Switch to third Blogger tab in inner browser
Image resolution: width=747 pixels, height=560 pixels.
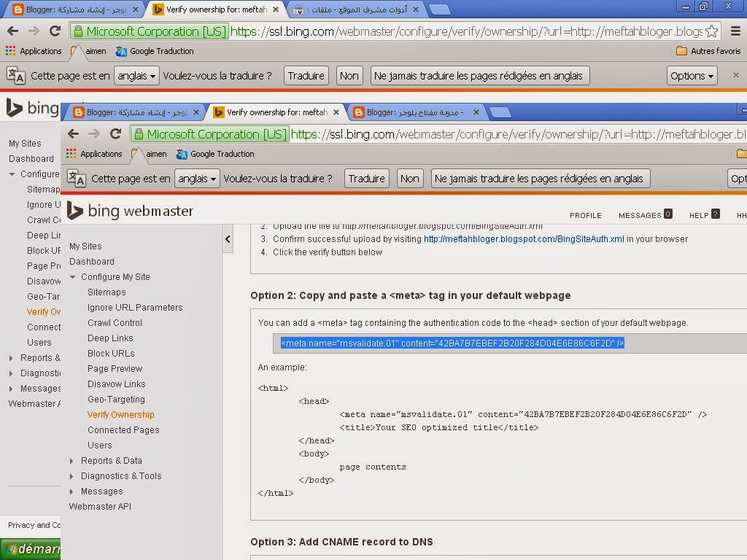[x=416, y=112]
